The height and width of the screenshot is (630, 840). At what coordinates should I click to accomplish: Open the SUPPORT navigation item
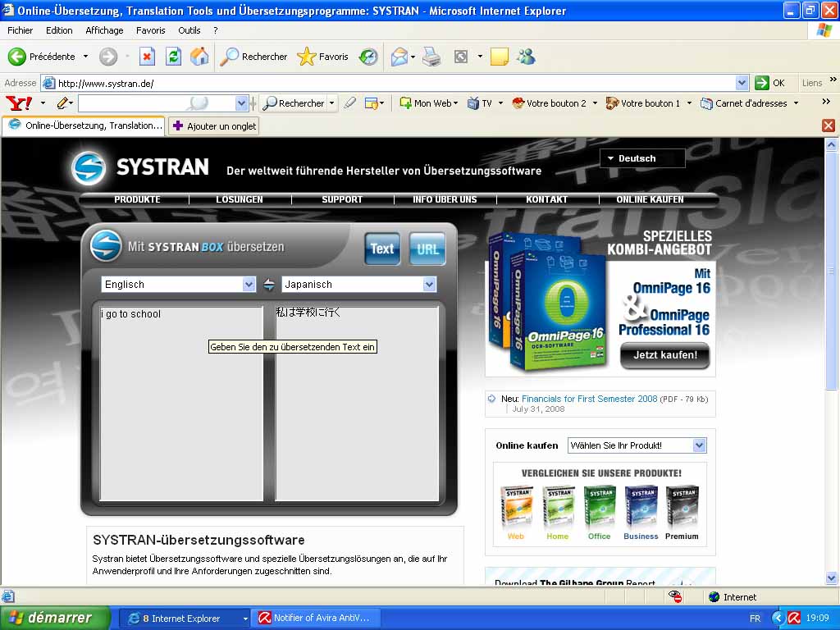pyautogui.click(x=342, y=199)
